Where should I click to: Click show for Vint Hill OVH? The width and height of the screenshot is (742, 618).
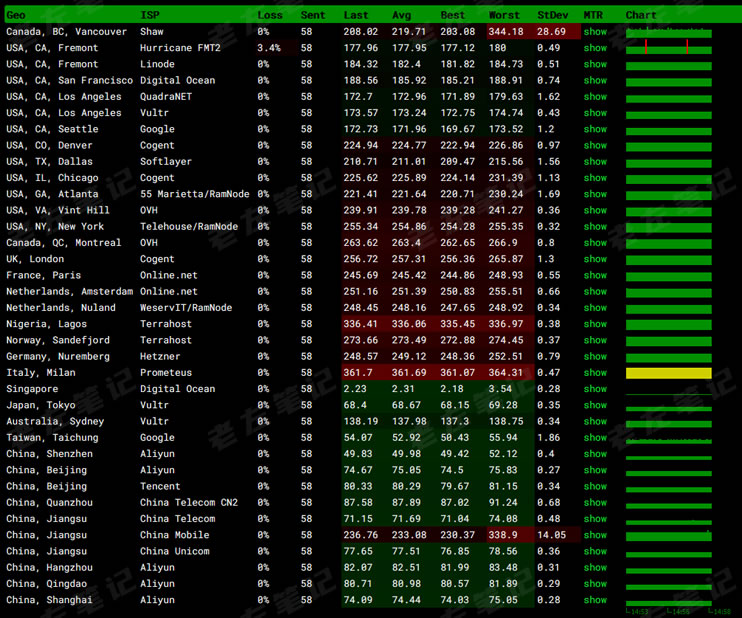pyautogui.click(x=595, y=210)
